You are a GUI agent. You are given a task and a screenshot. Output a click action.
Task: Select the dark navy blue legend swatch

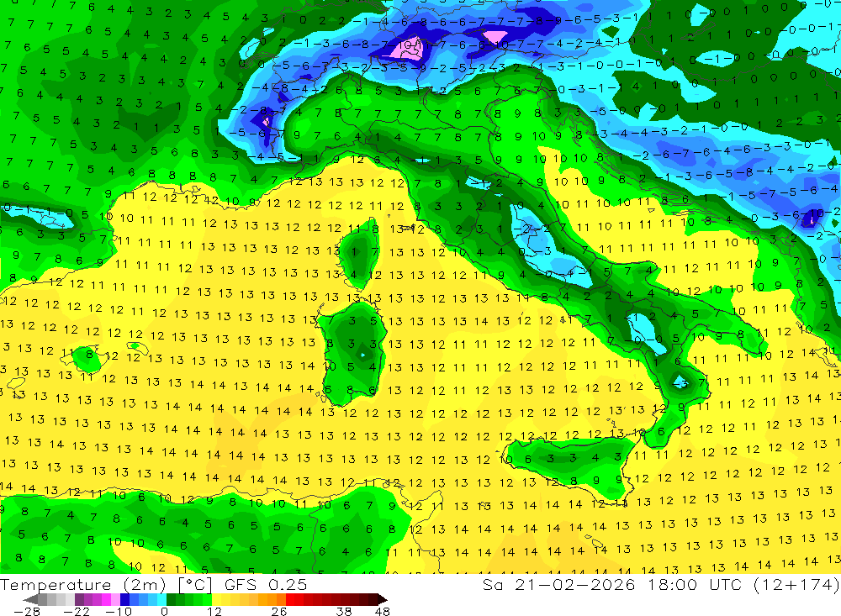pos(124,599)
